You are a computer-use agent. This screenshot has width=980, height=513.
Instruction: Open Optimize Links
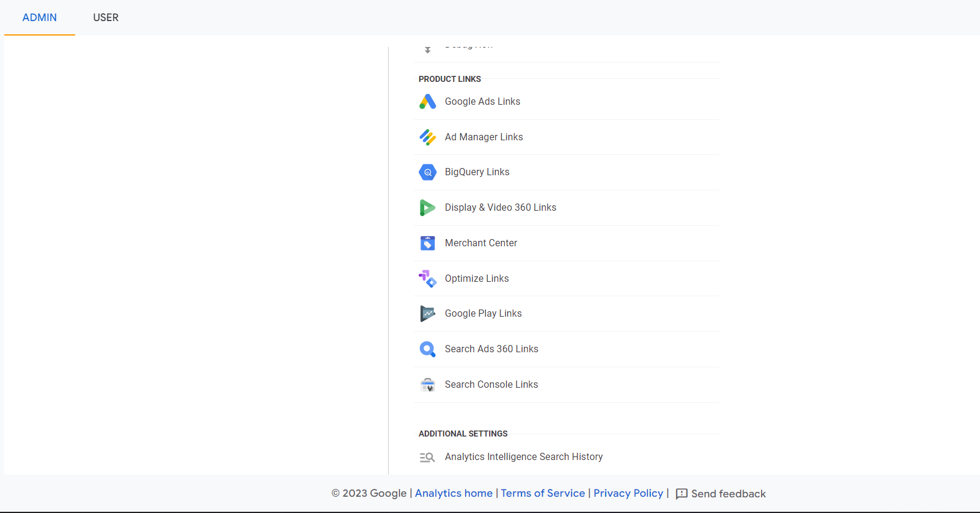tap(567, 279)
